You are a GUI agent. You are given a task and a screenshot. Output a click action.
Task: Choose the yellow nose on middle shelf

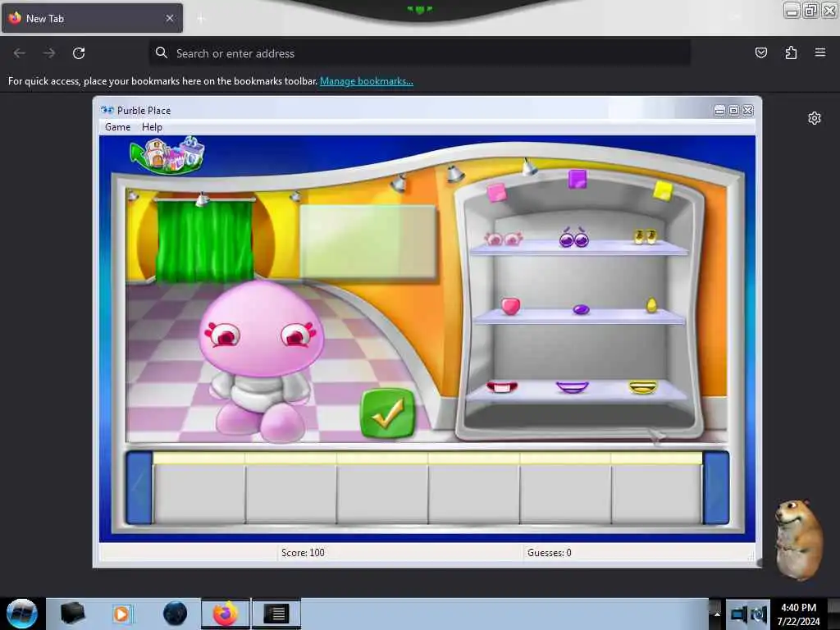pos(651,305)
